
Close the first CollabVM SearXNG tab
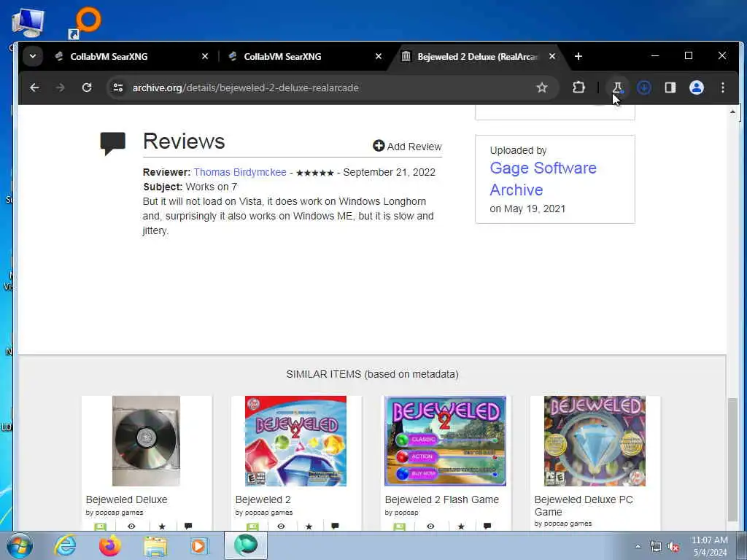(x=205, y=56)
